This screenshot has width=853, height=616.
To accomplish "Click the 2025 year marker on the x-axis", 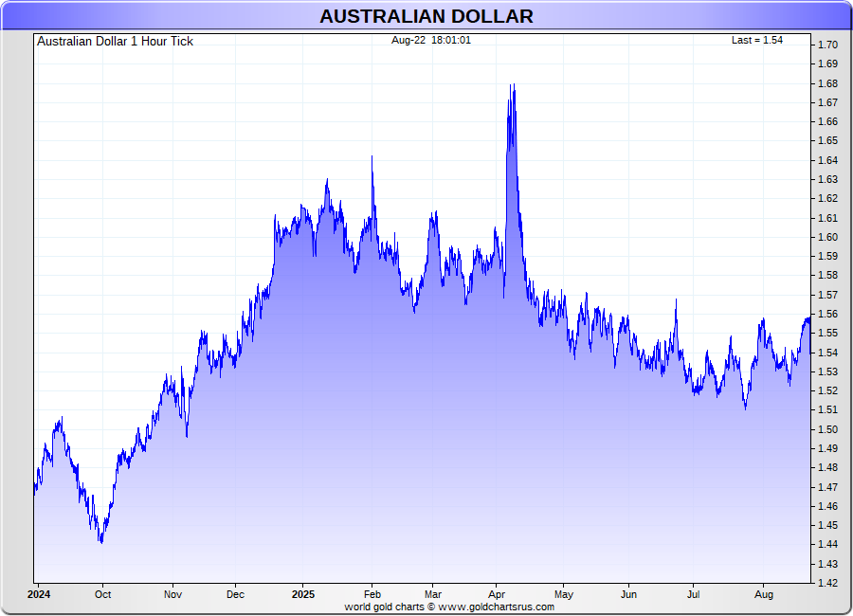I will click(302, 594).
